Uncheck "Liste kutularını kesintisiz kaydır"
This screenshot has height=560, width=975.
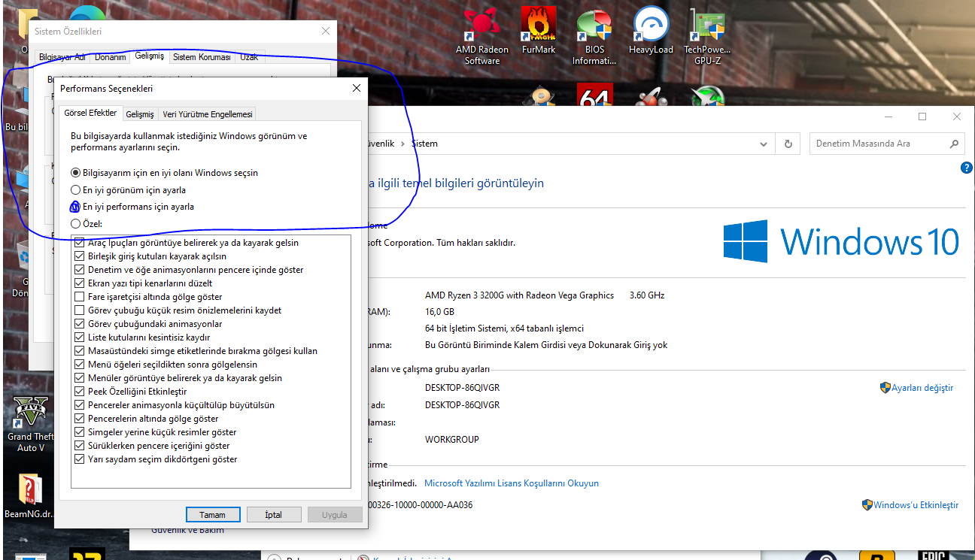coord(80,338)
